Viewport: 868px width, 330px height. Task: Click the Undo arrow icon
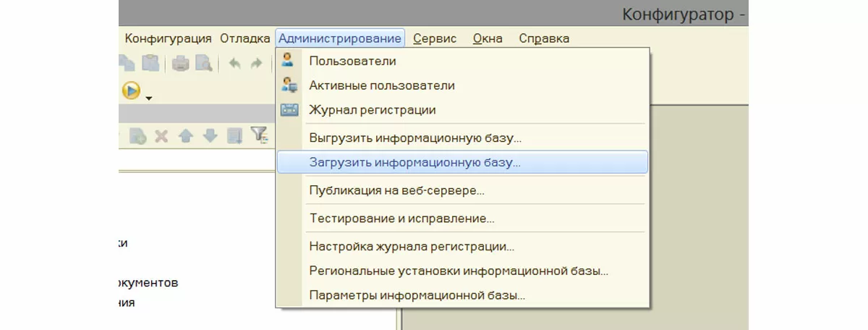point(234,64)
